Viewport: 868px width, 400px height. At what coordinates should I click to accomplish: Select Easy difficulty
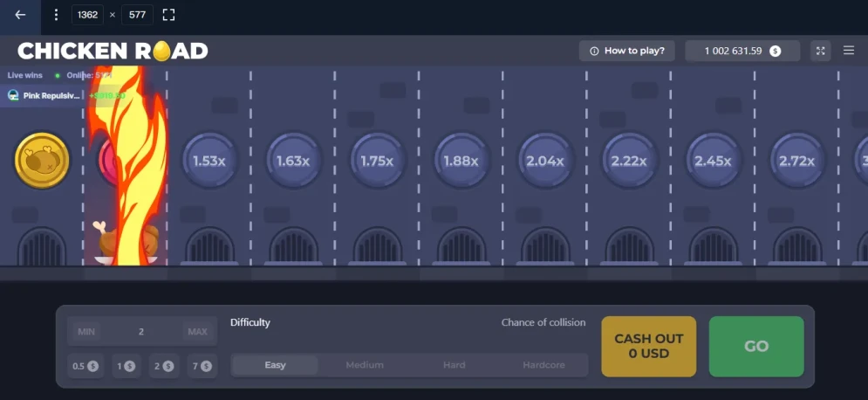[x=275, y=365]
